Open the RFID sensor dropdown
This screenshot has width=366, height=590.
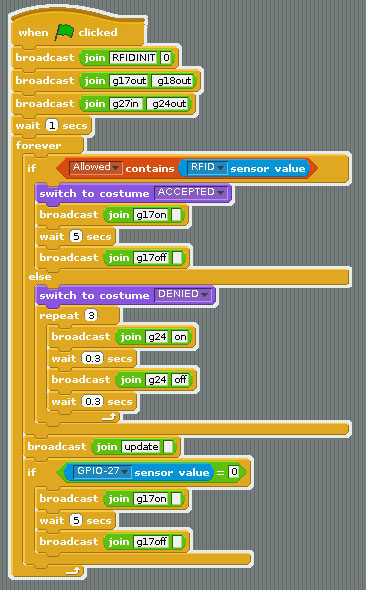click(208, 167)
